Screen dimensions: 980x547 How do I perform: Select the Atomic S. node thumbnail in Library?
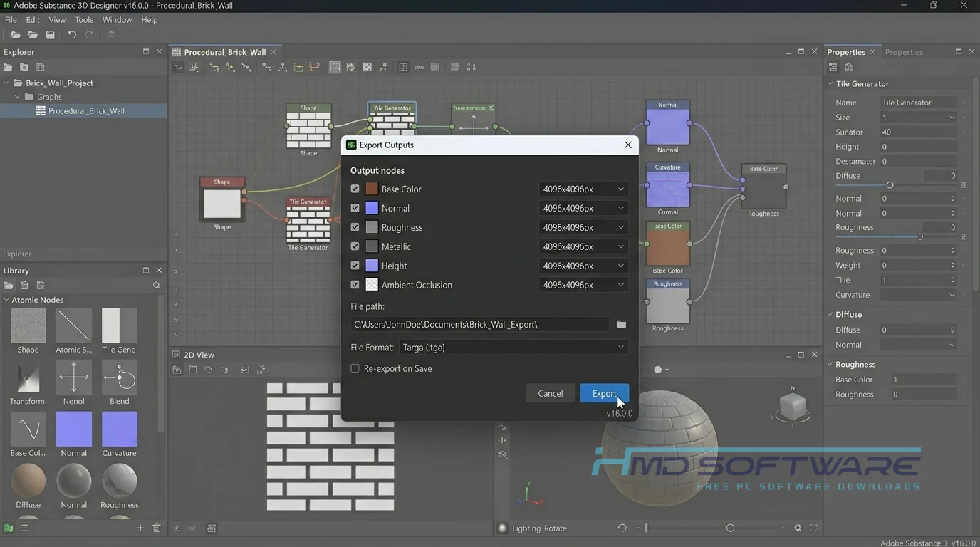74,325
